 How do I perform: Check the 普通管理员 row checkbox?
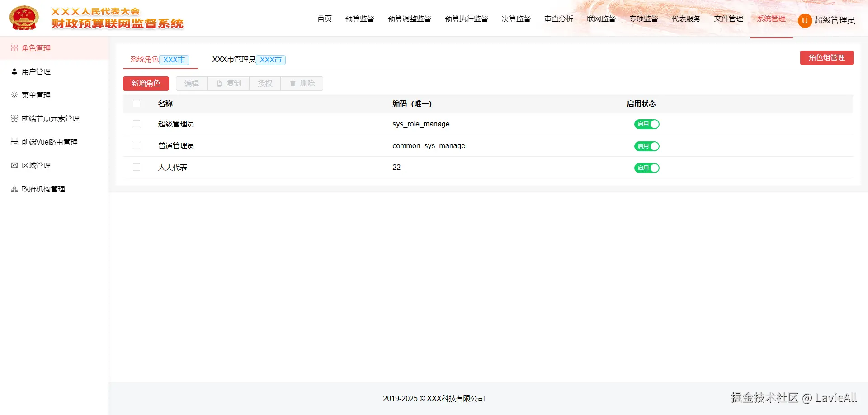tap(137, 145)
